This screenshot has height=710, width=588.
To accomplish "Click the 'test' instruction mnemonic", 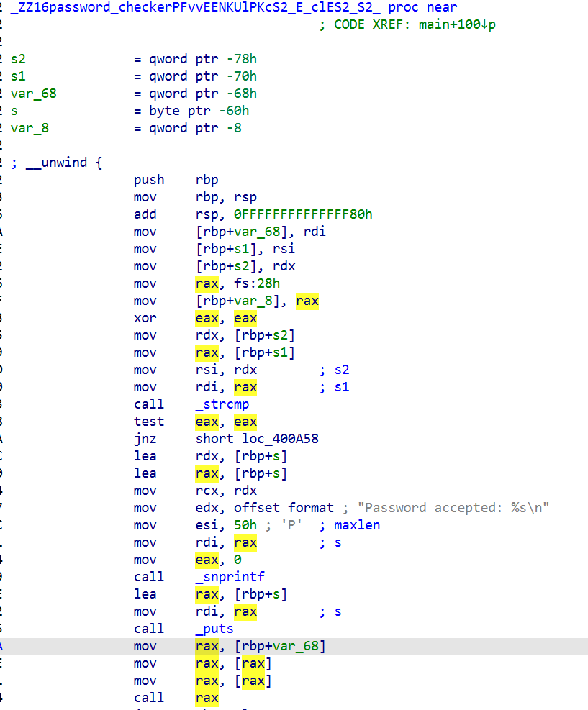I will 149,422.
